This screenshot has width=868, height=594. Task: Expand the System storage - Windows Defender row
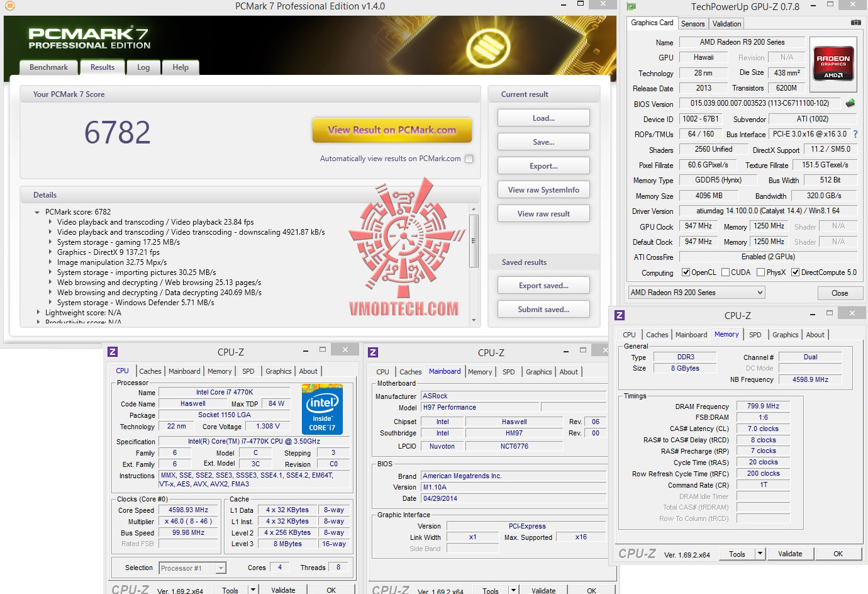[50, 303]
